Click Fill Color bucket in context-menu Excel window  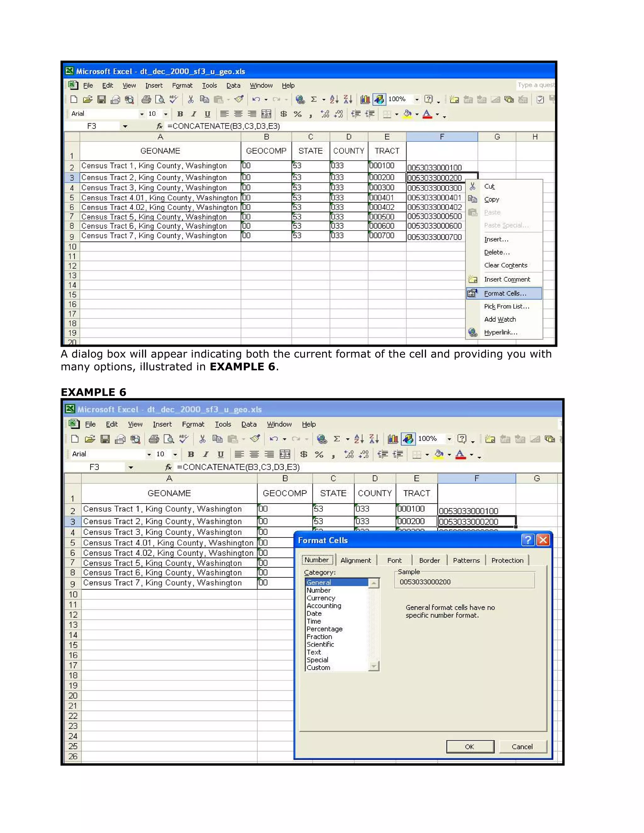click(x=408, y=114)
